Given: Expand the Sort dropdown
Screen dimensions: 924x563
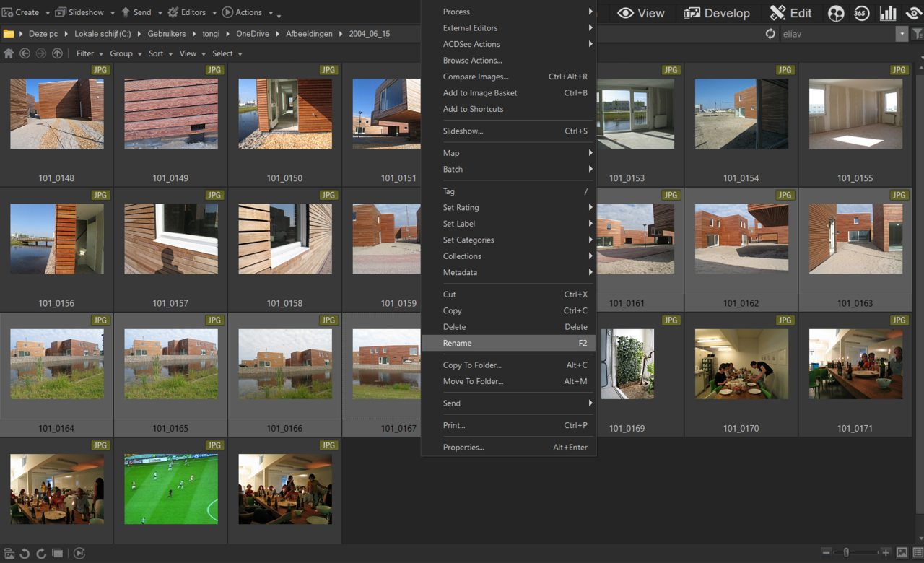Looking at the screenshot, I should click(160, 53).
